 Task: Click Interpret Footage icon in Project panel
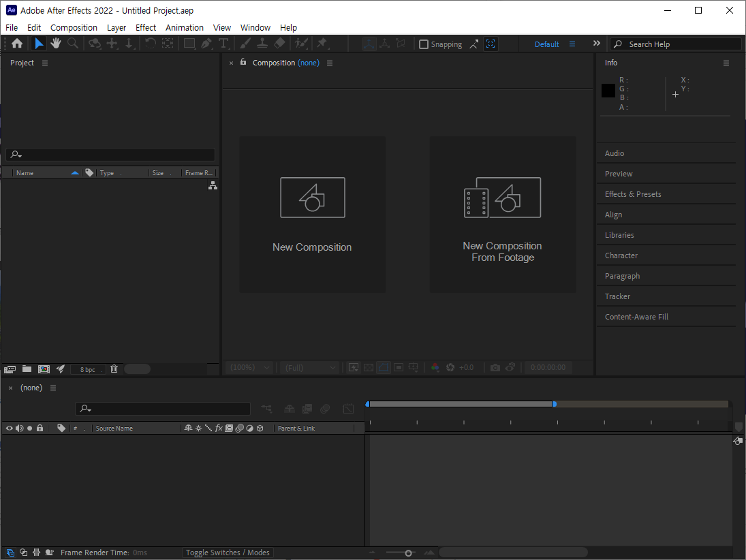[10, 369]
